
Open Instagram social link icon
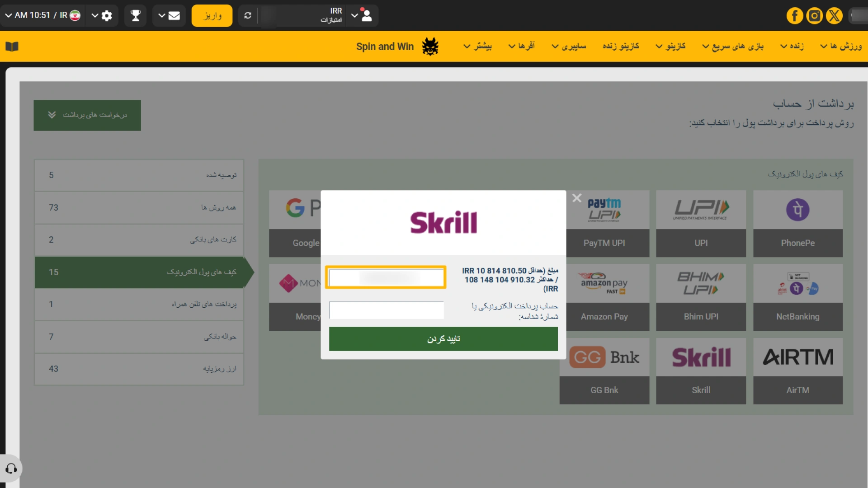(x=814, y=16)
